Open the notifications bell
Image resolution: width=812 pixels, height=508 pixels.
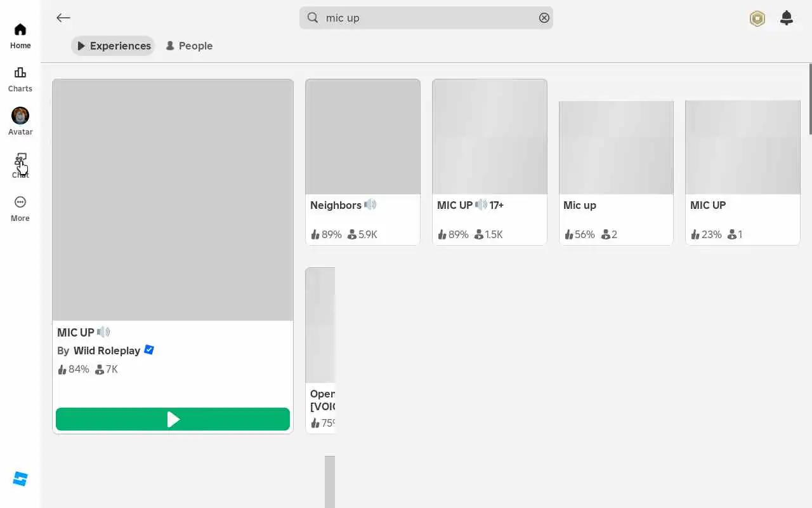[x=787, y=18]
